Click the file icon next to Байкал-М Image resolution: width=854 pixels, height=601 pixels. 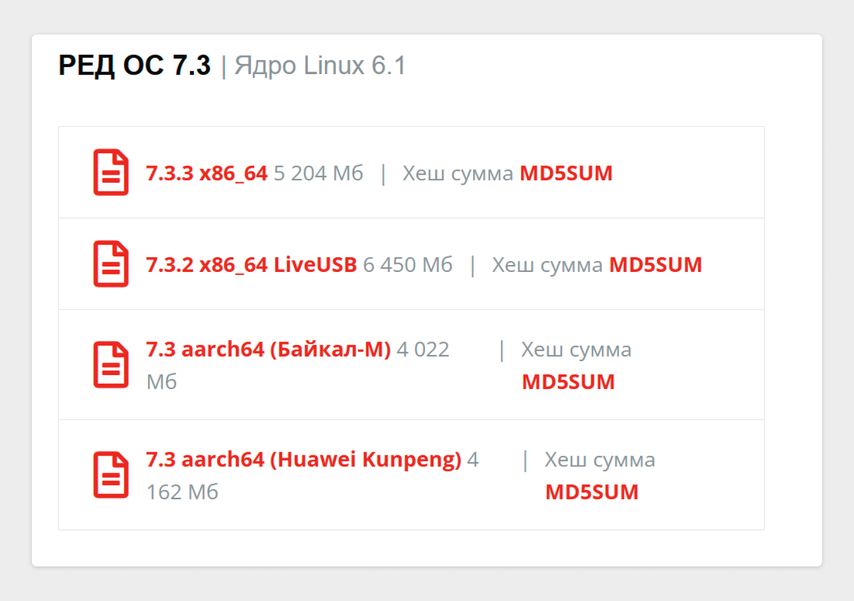111,365
